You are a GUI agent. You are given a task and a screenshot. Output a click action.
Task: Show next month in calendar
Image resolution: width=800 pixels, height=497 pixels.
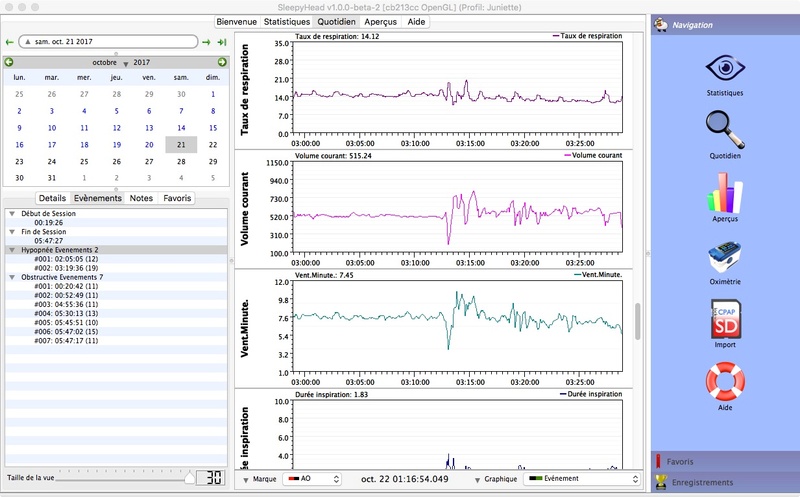222,62
